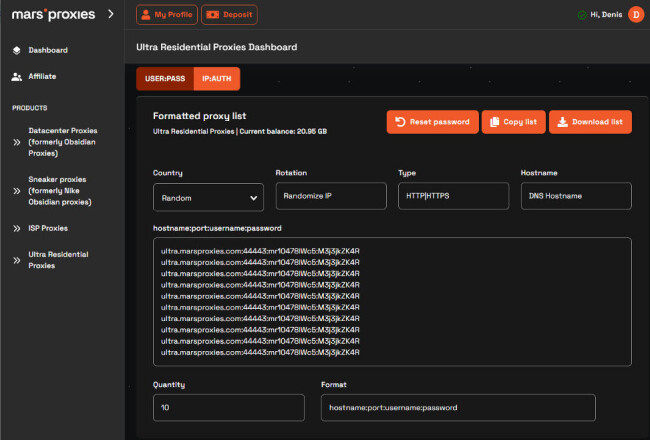Open the Country dropdown set to Random
The image size is (650, 440).
[208, 198]
